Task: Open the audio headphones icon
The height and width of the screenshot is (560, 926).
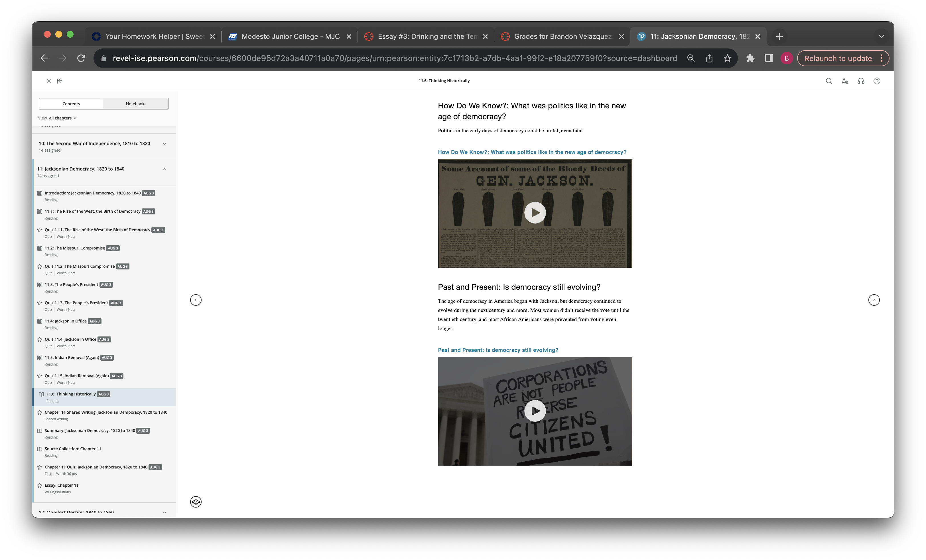Action: tap(861, 81)
